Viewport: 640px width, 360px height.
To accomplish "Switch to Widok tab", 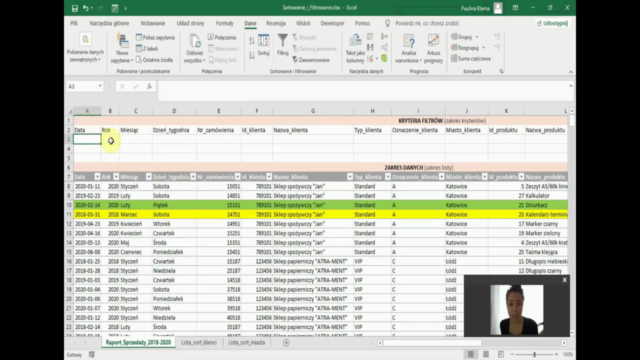I will coord(303,23).
